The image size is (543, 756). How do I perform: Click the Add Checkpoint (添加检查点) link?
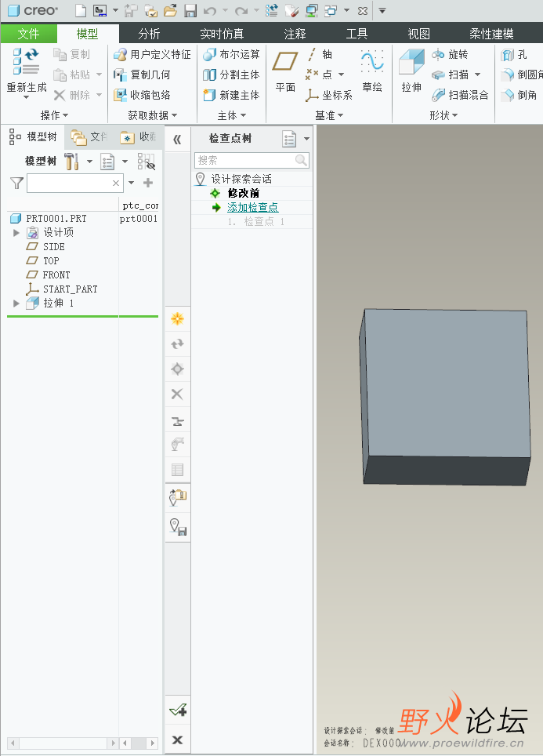pyautogui.click(x=253, y=207)
